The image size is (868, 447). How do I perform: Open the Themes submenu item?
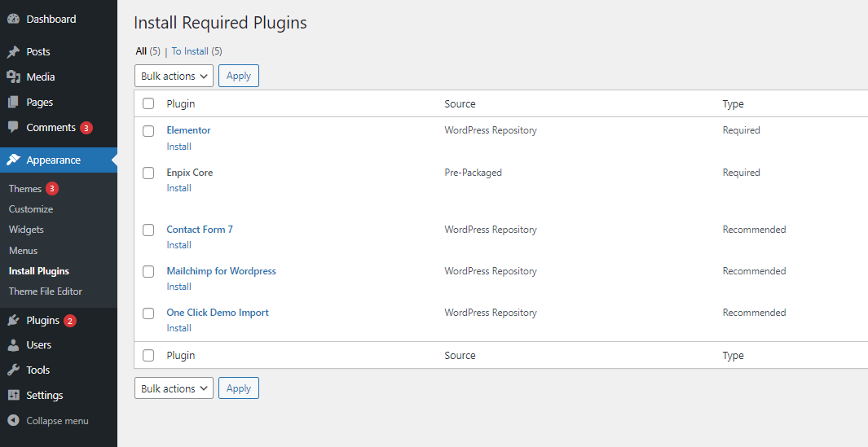[25, 189]
